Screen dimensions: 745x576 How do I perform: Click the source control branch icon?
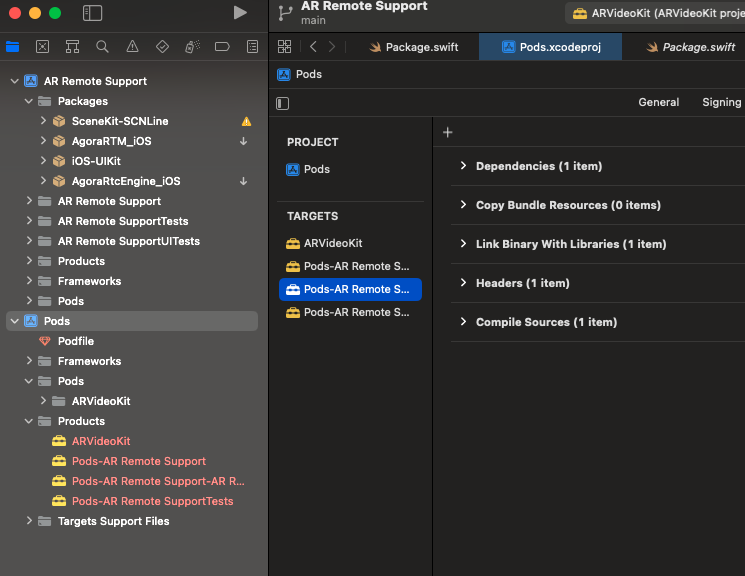pos(285,13)
